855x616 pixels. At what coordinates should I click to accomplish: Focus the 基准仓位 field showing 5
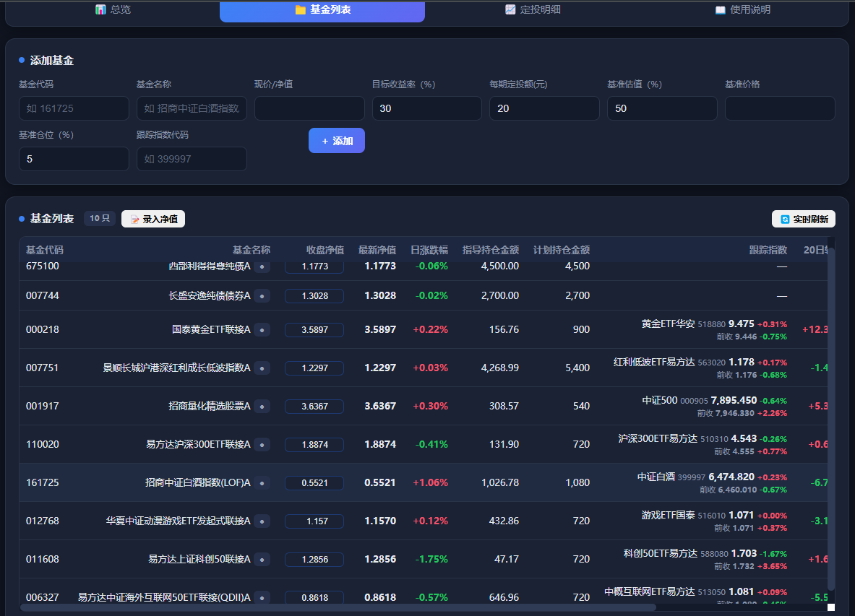74,159
